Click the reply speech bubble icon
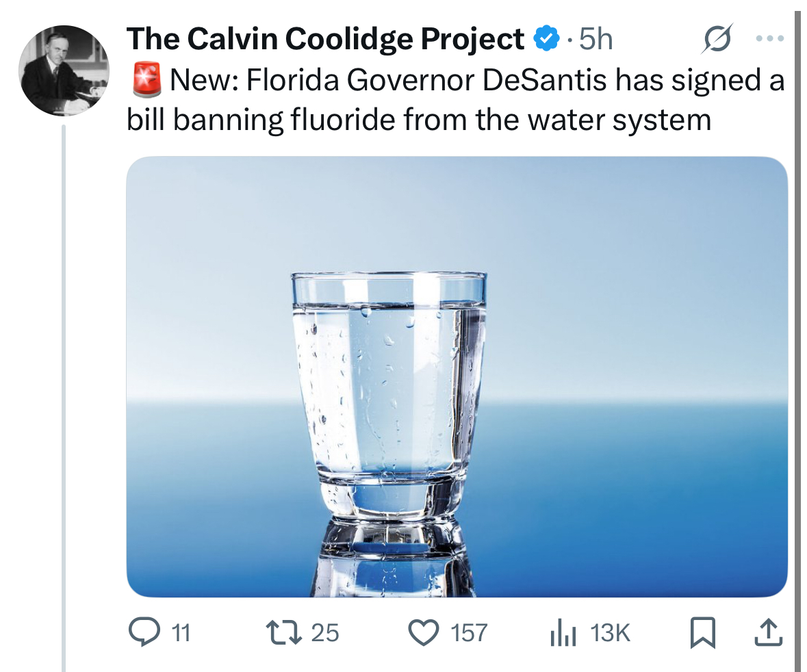 [x=144, y=632]
